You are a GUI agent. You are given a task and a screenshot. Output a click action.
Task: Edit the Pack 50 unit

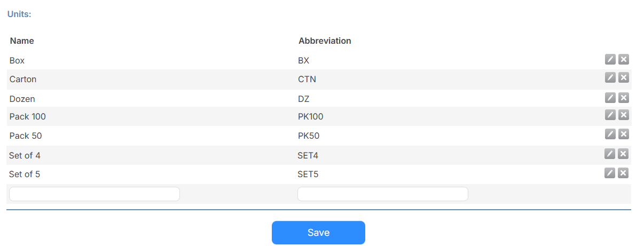610,134
